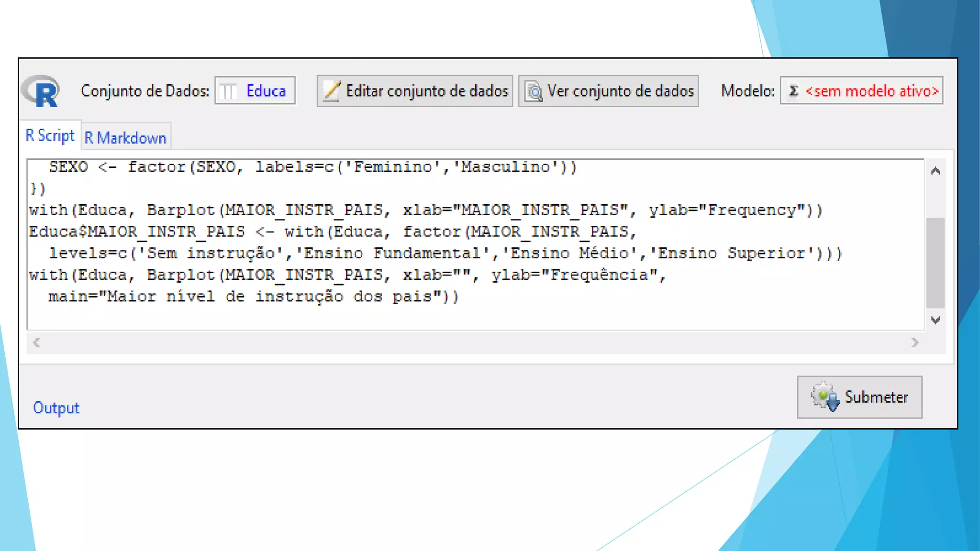
Task: Click the pencil icon for editing dataset
Action: tap(331, 91)
